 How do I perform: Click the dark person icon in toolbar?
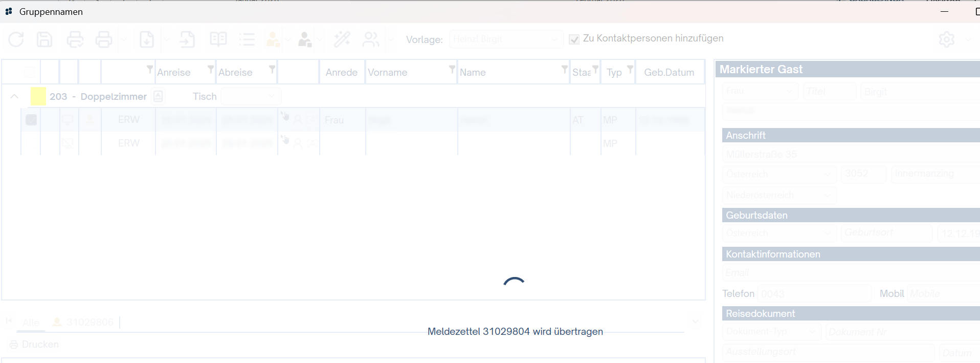tap(305, 39)
